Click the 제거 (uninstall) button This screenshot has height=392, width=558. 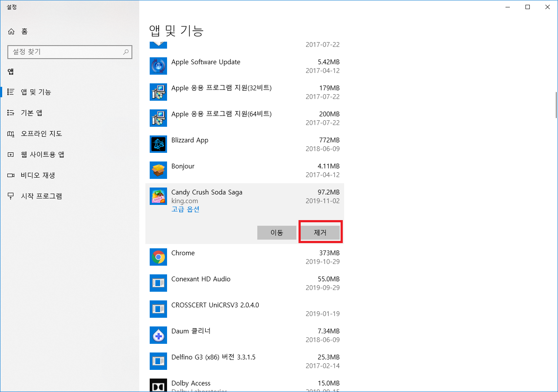(320, 233)
